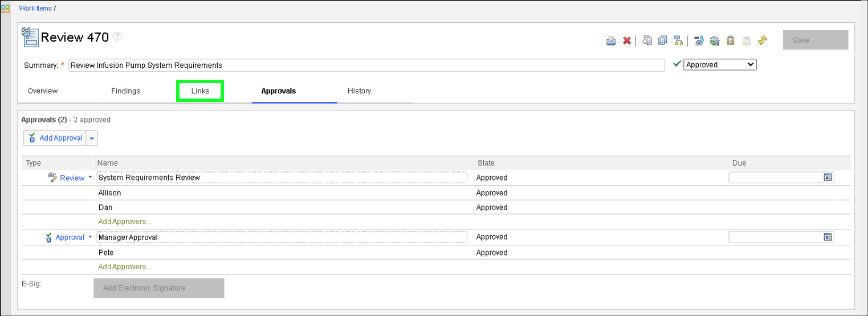This screenshot has width=868, height=316.
Task: Click the refresh yellow arrows icon
Action: (762, 40)
